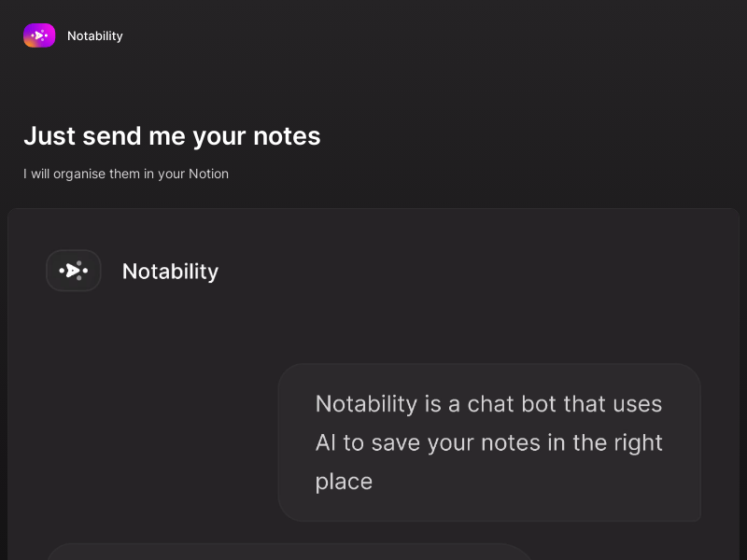Click the Notability brand name in the header

[94, 35]
